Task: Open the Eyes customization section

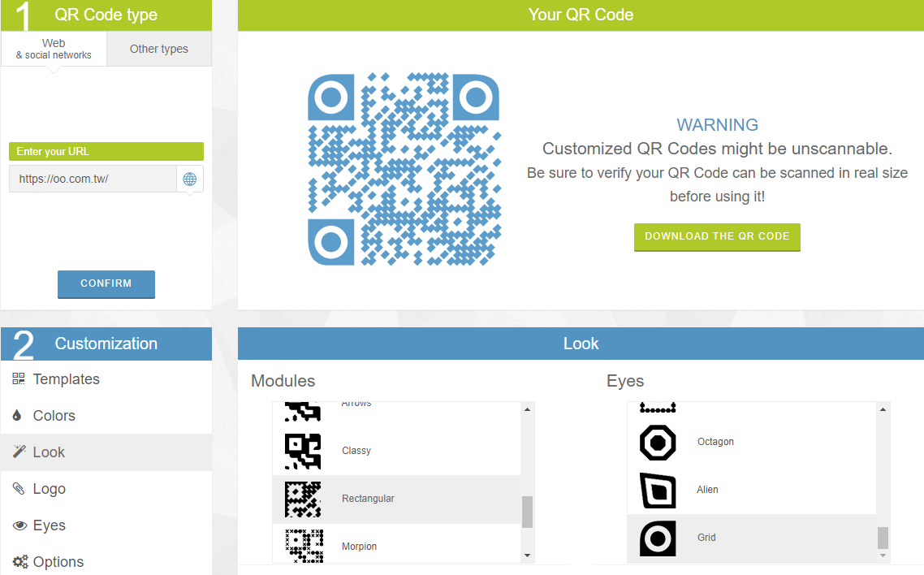Action: [106, 525]
